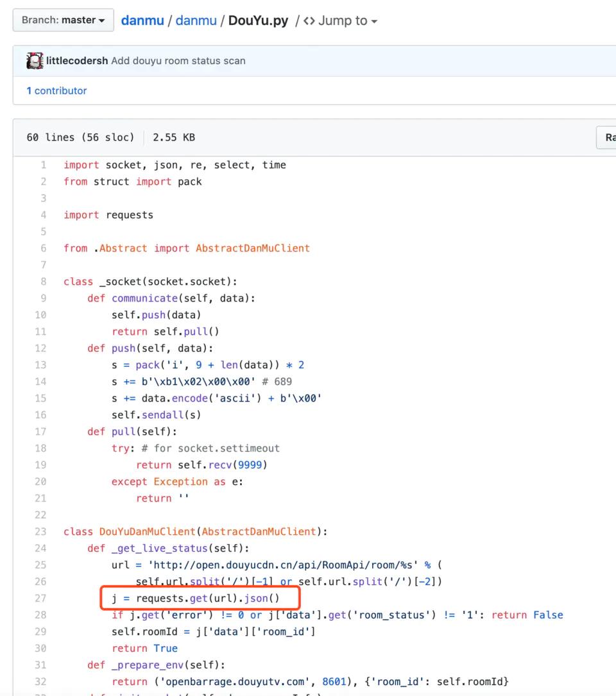Click the AbstractDanMuClient import on line 6
Screen dimensions: 616x696
(x=253, y=248)
